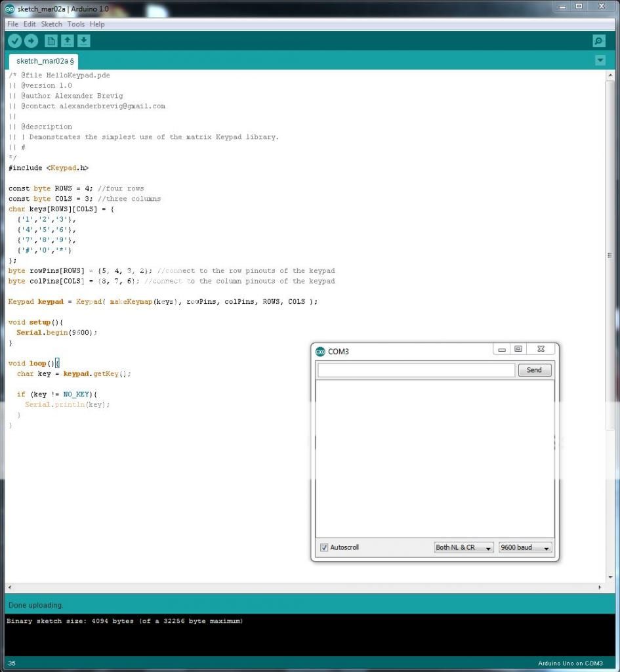Viewport: 620px width, 672px height.
Task: Open the Serial Monitor magnifier icon
Action: [599, 41]
